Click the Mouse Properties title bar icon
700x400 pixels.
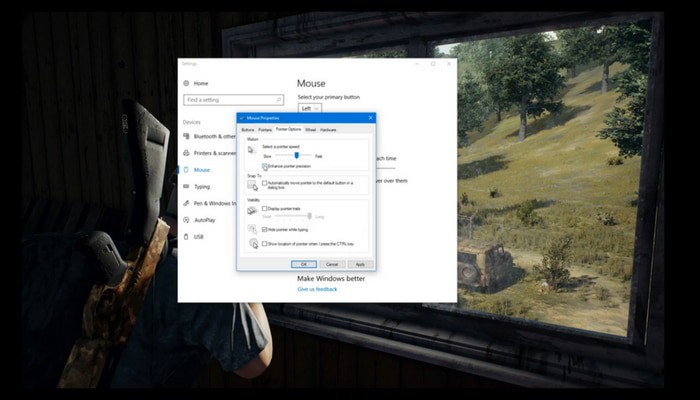pos(242,118)
